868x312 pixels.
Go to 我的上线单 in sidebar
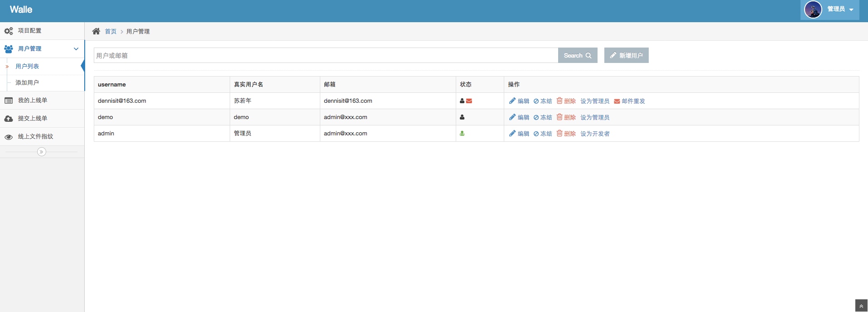point(42,101)
